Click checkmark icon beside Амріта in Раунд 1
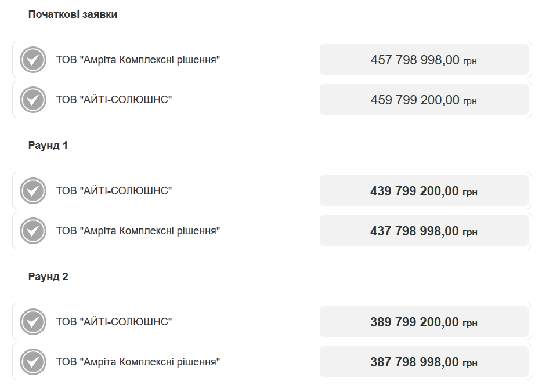The width and height of the screenshot is (542, 392). coord(33,231)
